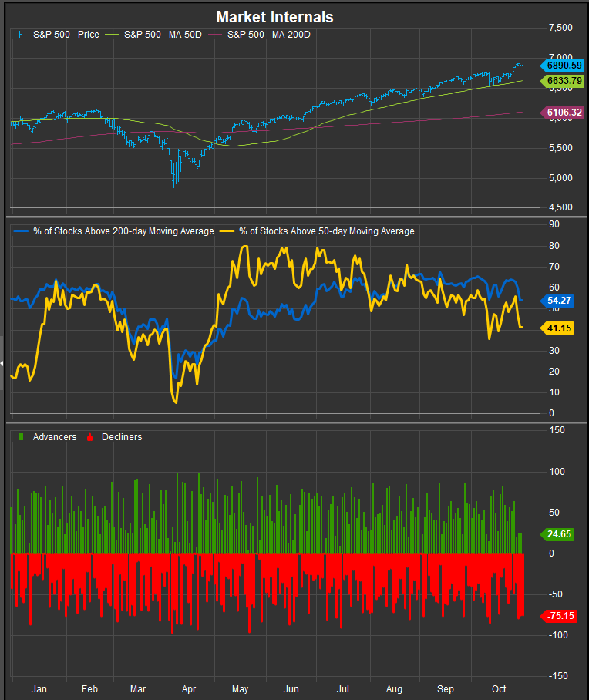
Task: Click the Market Internals chart title
Action: coord(274,16)
